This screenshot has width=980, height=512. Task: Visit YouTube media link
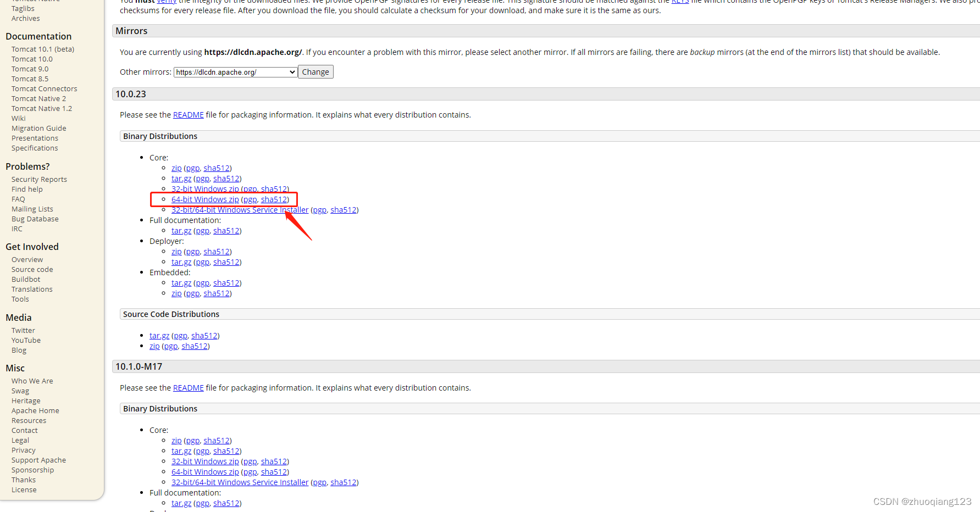pyautogui.click(x=26, y=341)
